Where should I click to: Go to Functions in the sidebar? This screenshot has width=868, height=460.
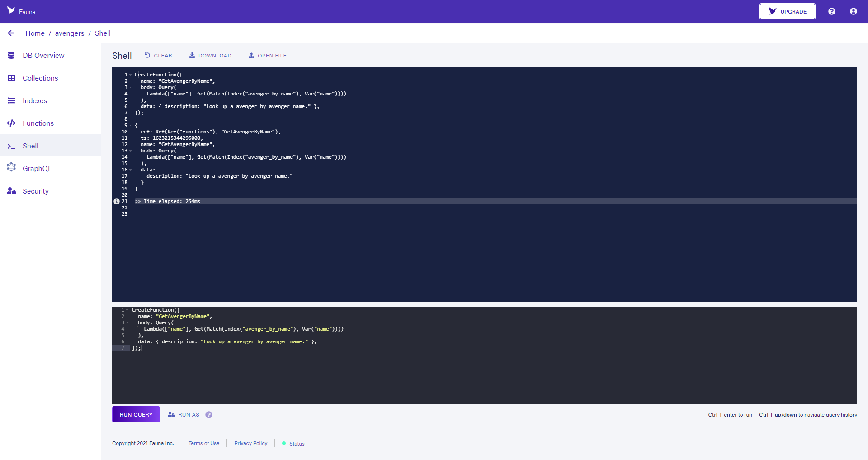click(38, 123)
